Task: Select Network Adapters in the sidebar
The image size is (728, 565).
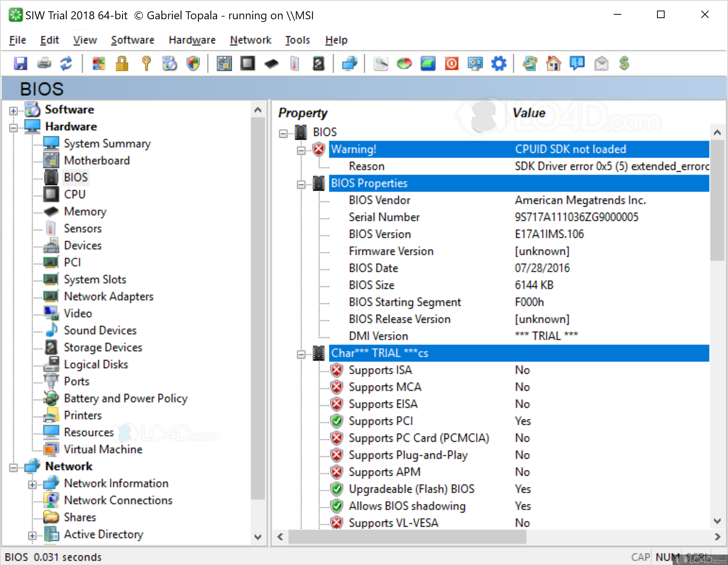Action: (109, 296)
